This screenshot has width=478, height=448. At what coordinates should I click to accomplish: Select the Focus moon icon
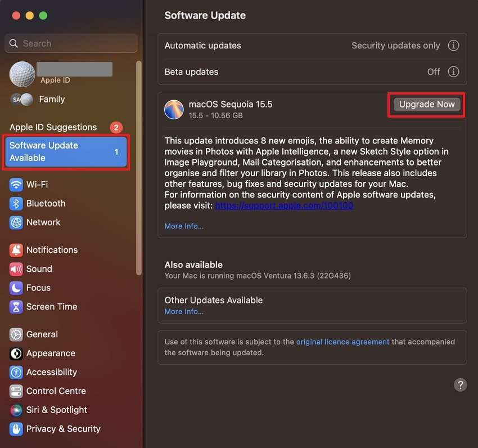coord(16,288)
